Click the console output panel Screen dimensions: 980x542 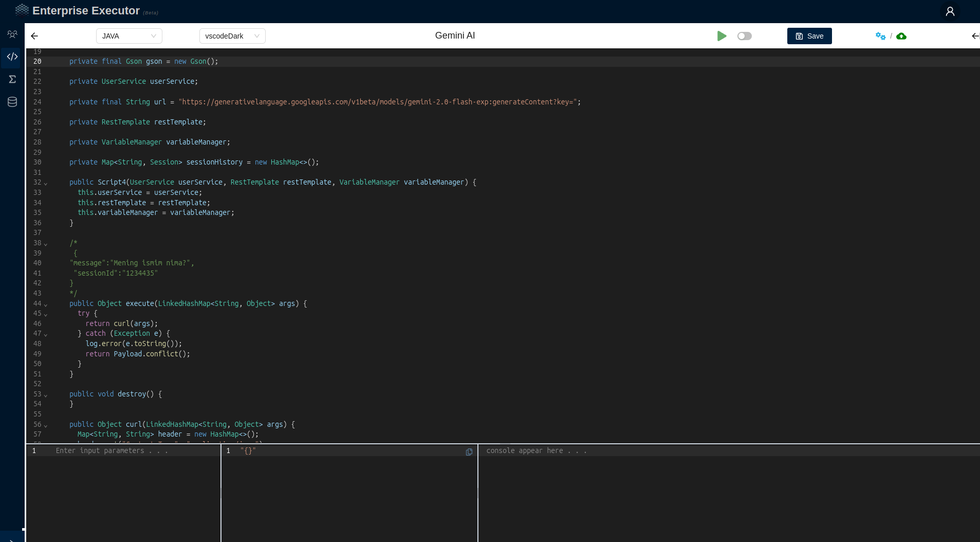(729, 493)
